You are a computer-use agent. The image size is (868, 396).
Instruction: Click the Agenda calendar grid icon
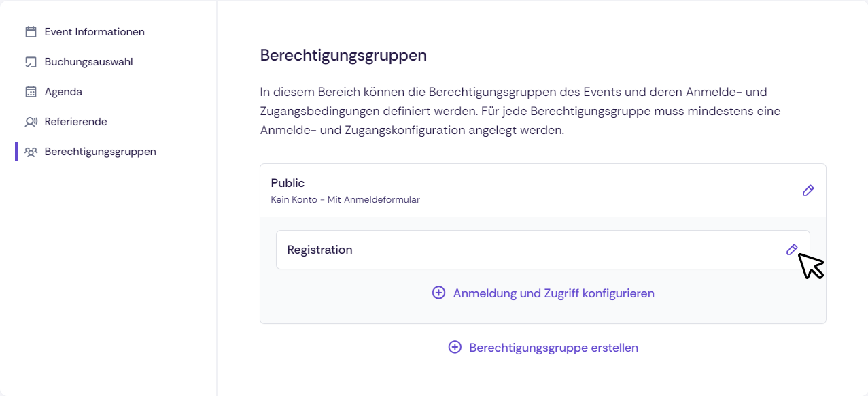(31, 92)
